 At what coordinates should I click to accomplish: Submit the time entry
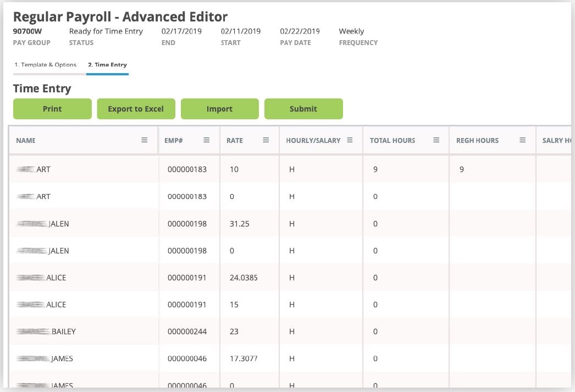(x=303, y=109)
